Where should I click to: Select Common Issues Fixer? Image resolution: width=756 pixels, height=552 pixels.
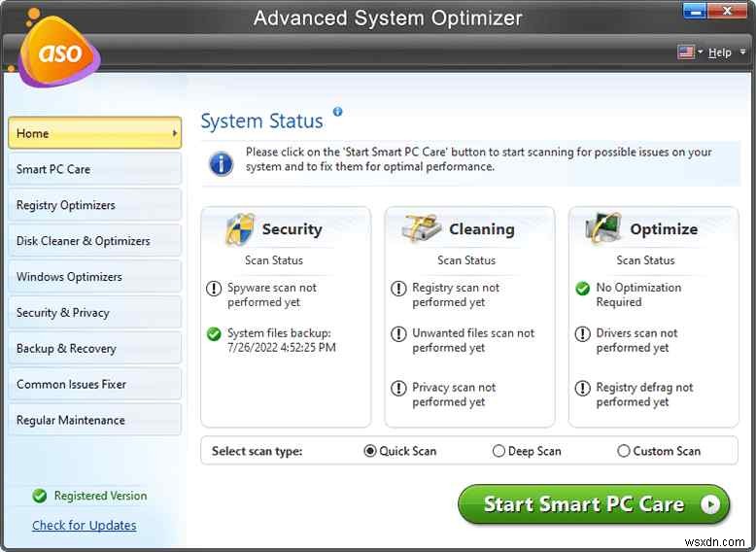pyautogui.click(x=95, y=384)
